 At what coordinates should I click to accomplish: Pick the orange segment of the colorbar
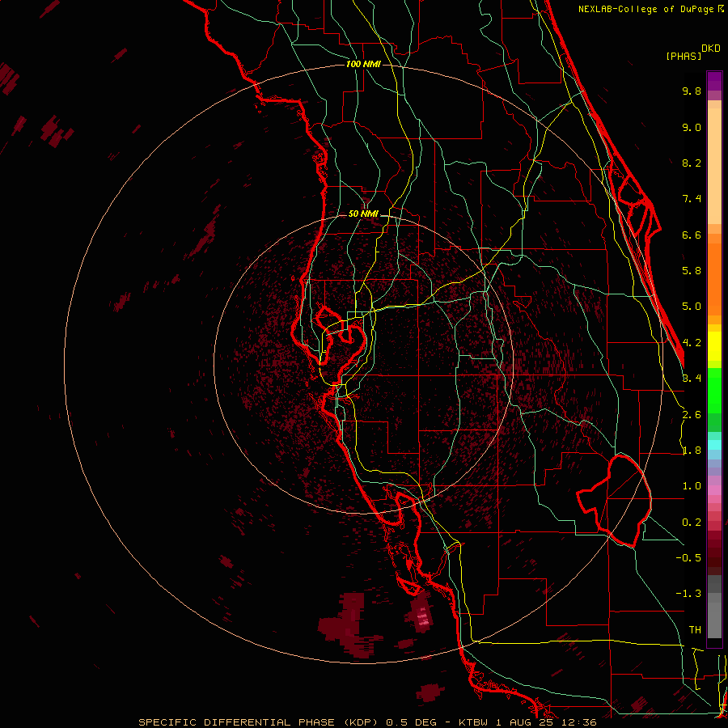click(714, 278)
